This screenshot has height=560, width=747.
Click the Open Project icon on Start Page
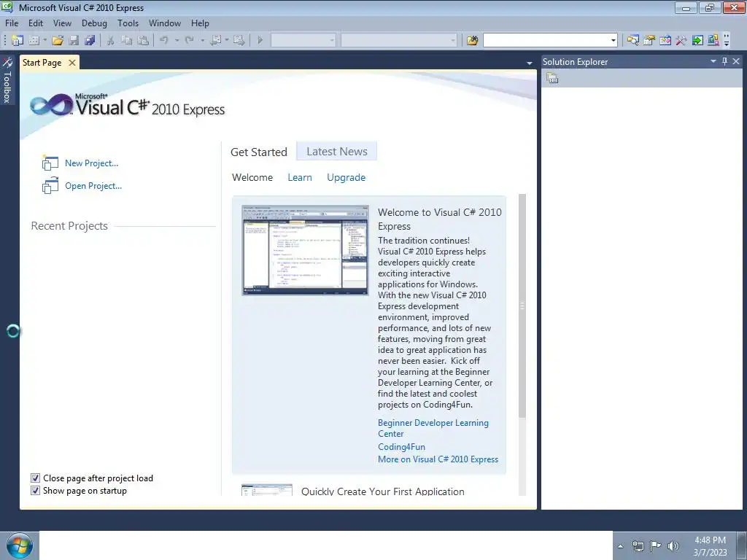[50, 186]
